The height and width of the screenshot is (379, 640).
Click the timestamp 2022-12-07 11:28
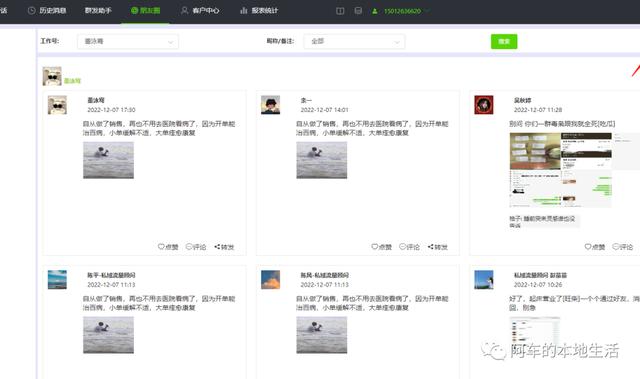(538, 110)
